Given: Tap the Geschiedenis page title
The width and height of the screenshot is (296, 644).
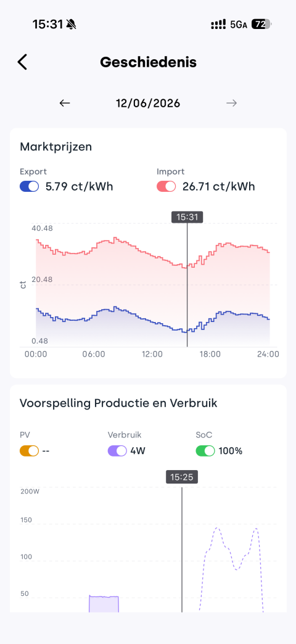Looking at the screenshot, I should 148,62.
